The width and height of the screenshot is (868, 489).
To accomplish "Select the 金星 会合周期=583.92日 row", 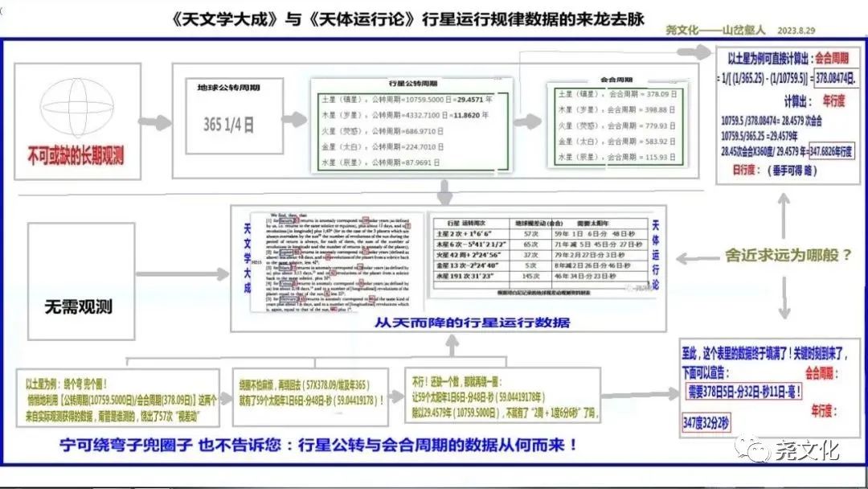I will pos(617,142).
